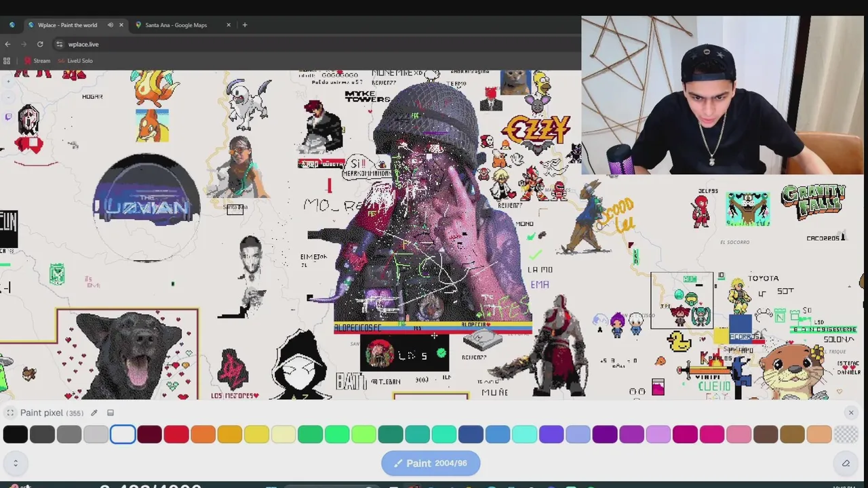
Task: Click the MYKE TOWERS text on canvas
Action: click(x=368, y=97)
